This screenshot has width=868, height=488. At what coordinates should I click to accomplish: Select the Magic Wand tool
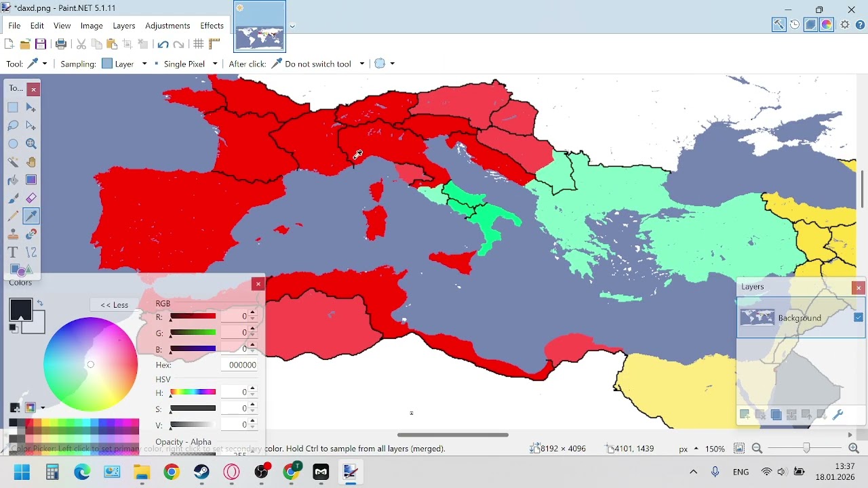click(13, 162)
